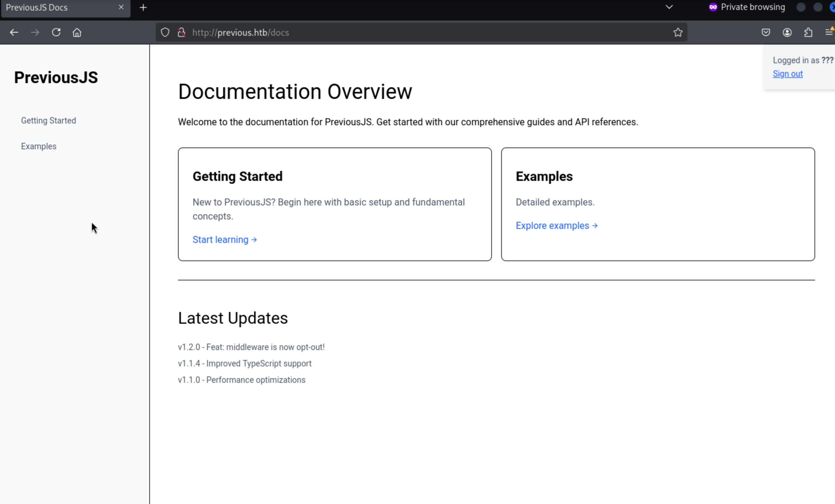Open the extensions puzzle icon

tap(808, 32)
